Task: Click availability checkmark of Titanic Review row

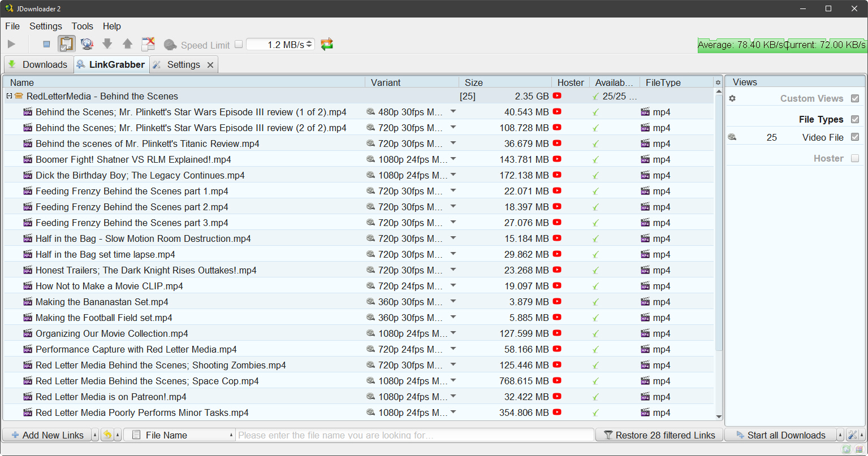Action: tap(595, 144)
